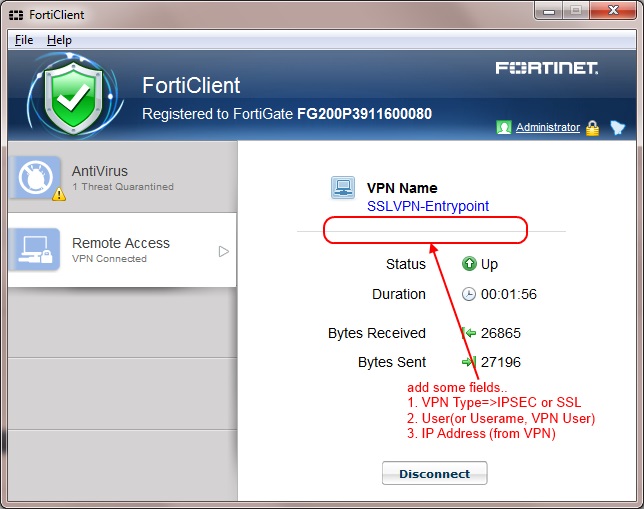Click the Administrator link
Screen dimensions: 644x509
click(547, 128)
